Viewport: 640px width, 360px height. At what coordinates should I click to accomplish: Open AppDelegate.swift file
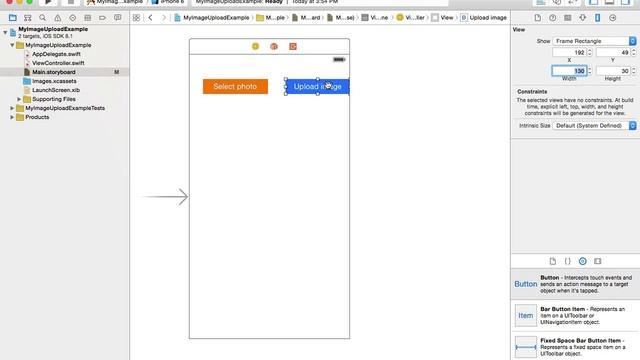[56, 54]
